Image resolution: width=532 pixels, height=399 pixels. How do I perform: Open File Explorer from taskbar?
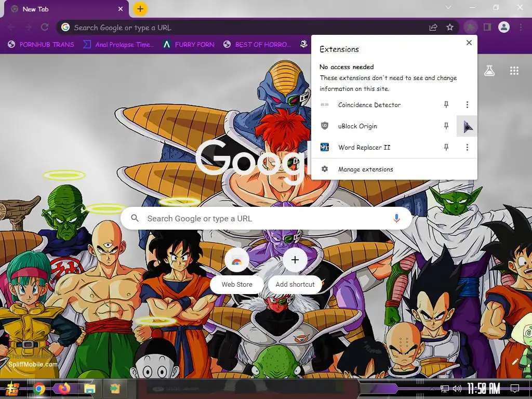[x=89, y=389]
